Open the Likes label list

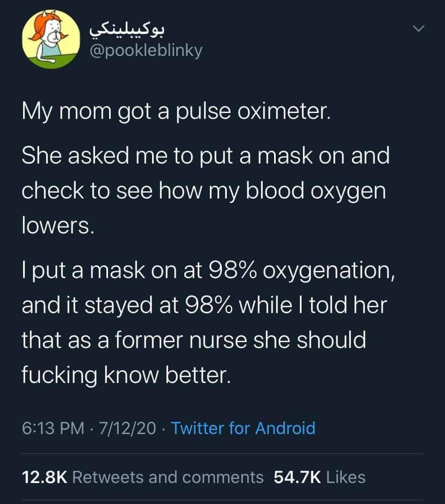346,477
